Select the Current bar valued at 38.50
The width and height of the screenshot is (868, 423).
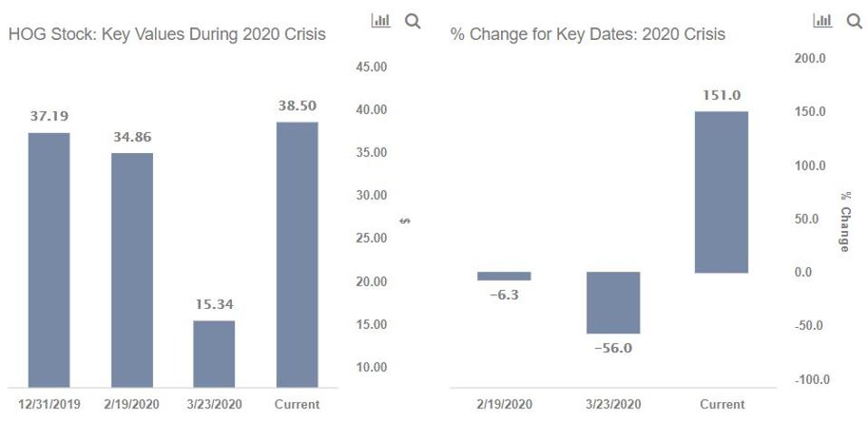pos(297,255)
